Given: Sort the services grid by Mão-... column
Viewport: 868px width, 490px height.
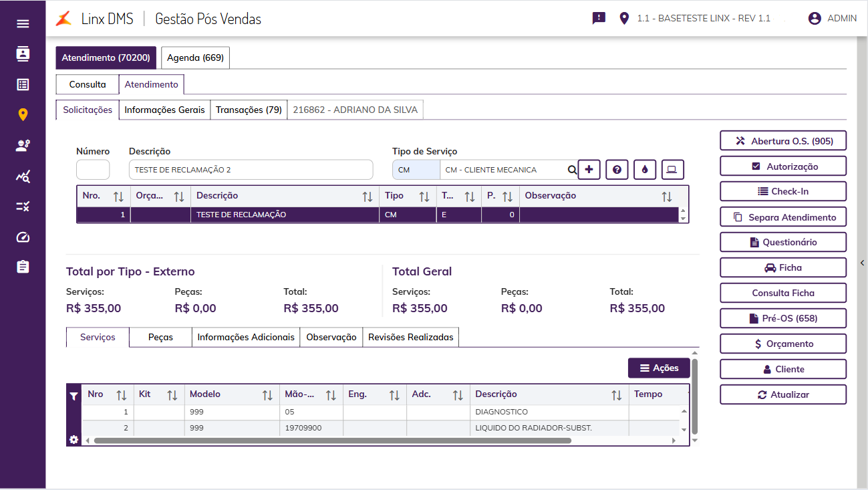Looking at the screenshot, I should tap(331, 395).
